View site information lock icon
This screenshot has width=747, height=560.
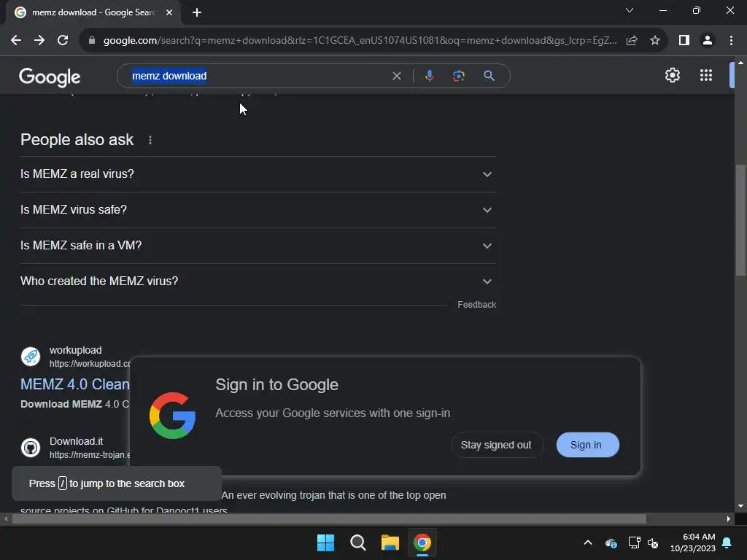click(x=92, y=41)
